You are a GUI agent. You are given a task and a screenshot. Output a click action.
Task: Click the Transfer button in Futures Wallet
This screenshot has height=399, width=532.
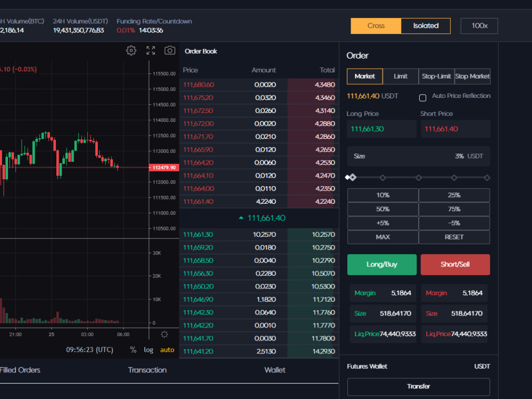pos(419,387)
